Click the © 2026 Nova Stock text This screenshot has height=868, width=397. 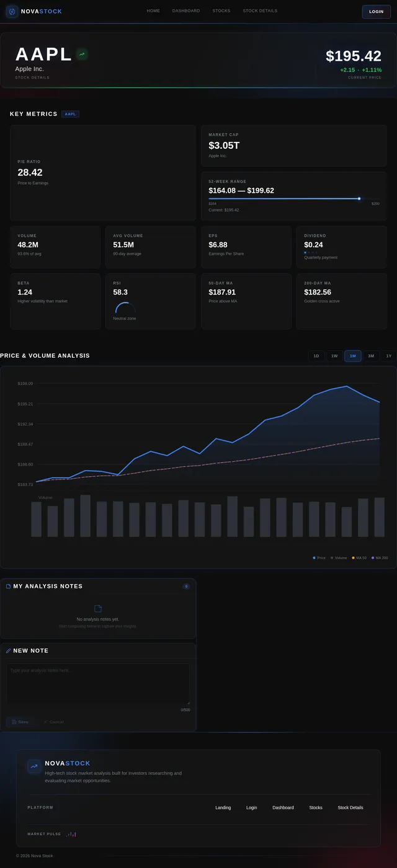click(35, 856)
